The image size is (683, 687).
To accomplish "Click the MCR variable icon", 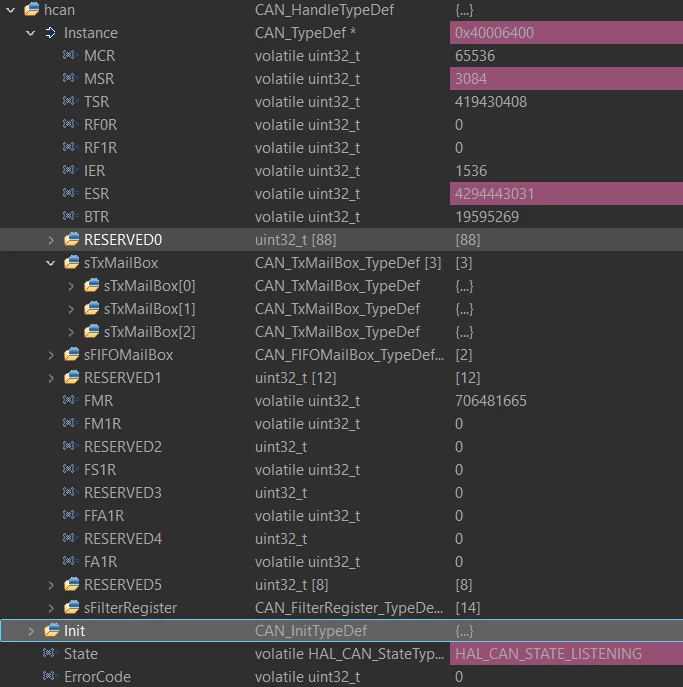I will click(x=71, y=55).
